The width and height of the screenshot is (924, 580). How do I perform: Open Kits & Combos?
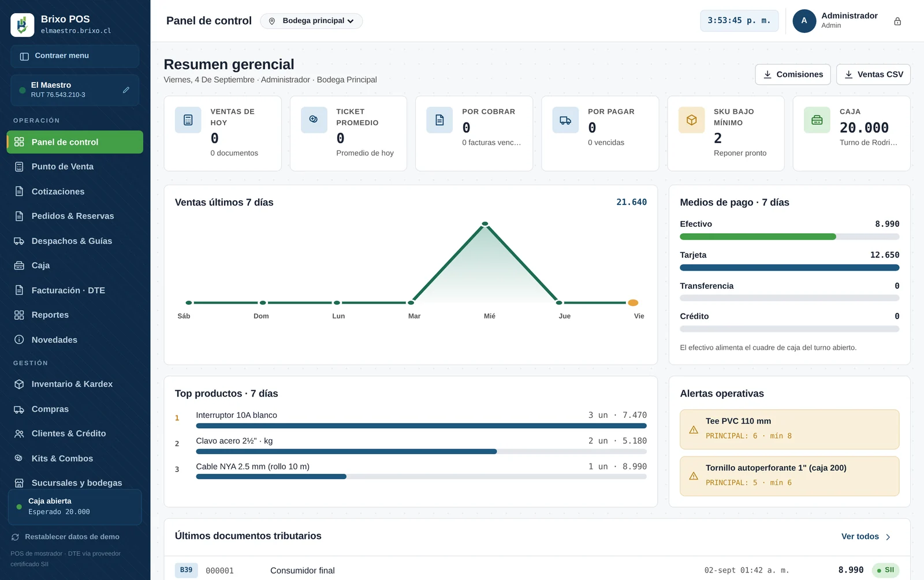coord(74,458)
